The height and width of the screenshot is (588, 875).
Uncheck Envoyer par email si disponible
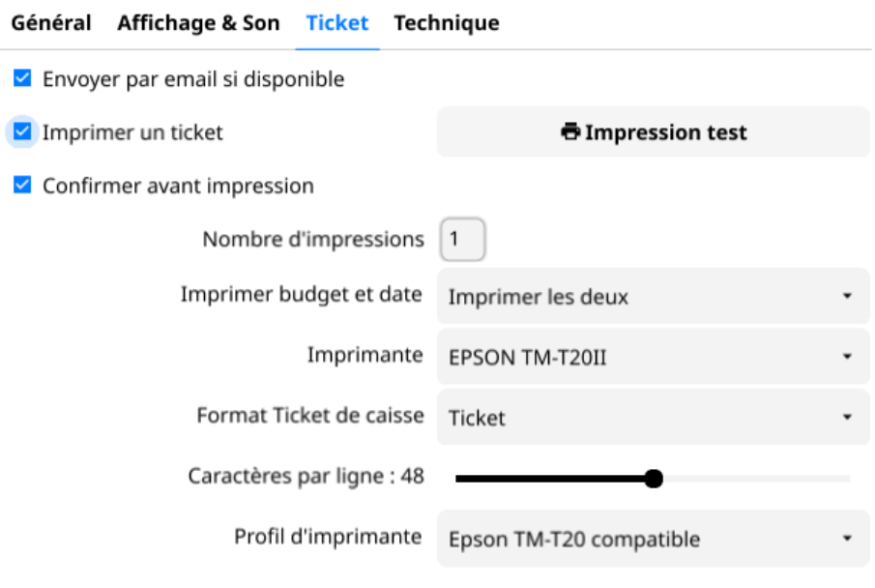click(x=22, y=77)
